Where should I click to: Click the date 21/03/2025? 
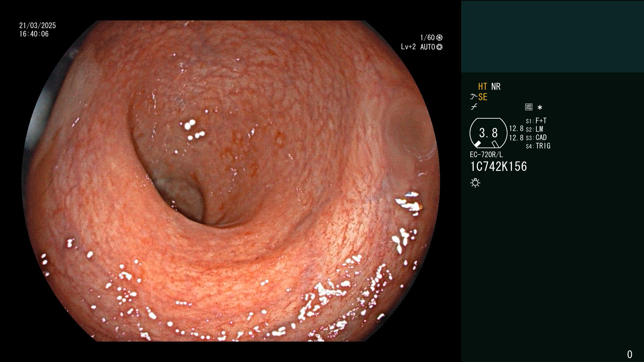point(38,25)
